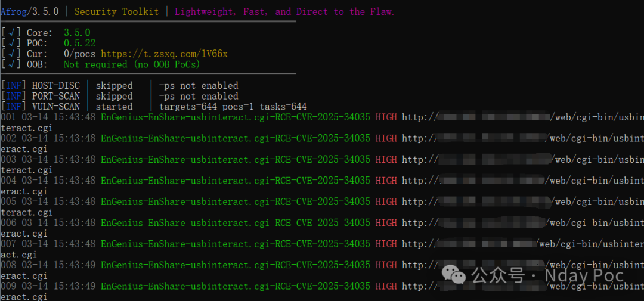This screenshot has width=644, height=301.
Task: Click the HIGH severity label on result 001
Action: [386, 117]
